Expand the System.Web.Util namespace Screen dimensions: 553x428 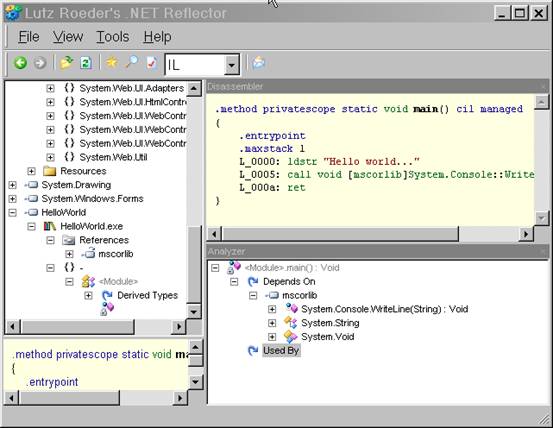click(50, 157)
